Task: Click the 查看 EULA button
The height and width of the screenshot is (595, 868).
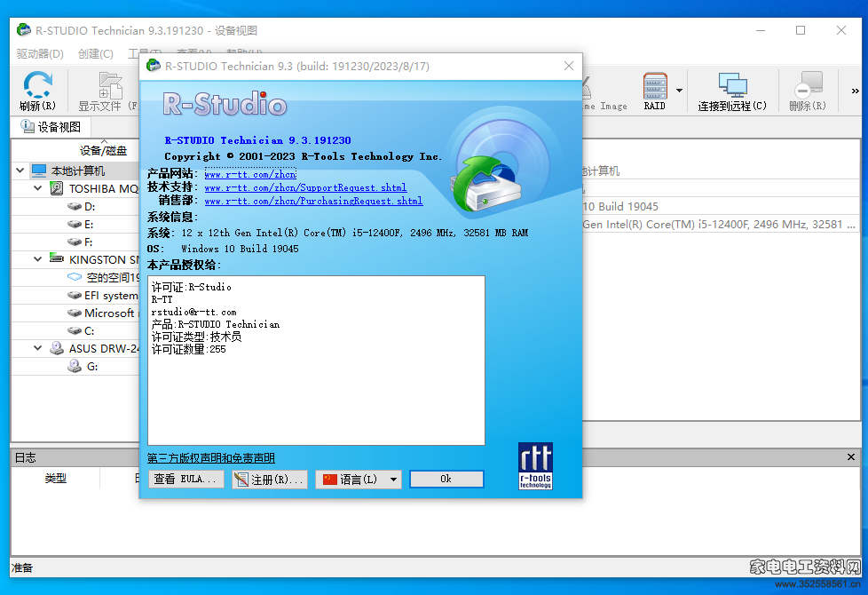Action: [x=186, y=480]
